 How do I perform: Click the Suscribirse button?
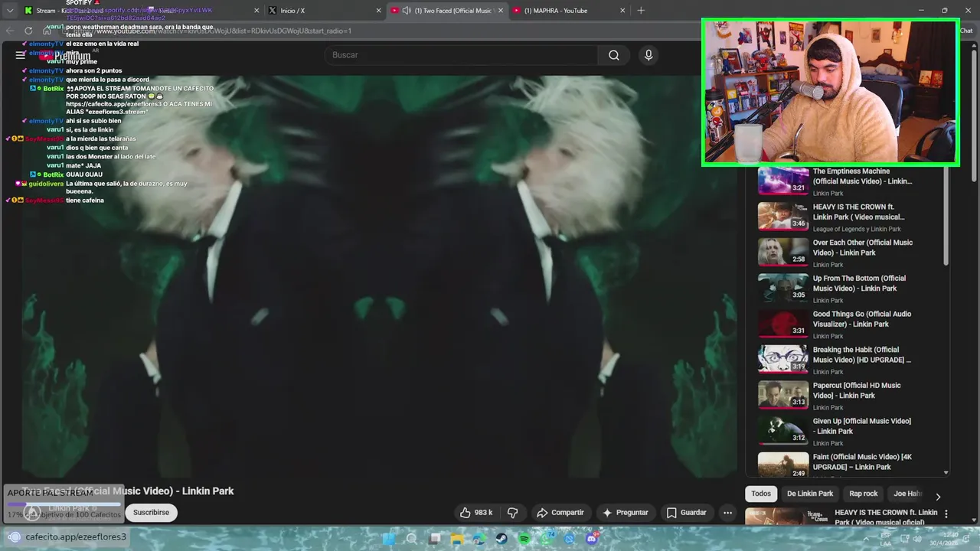151,513
